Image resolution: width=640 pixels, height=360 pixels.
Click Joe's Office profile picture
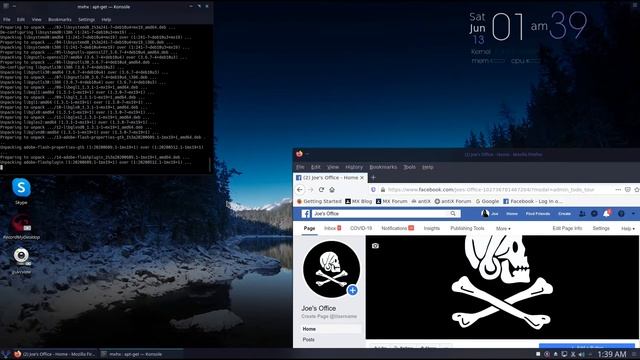pyautogui.click(x=331, y=269)
